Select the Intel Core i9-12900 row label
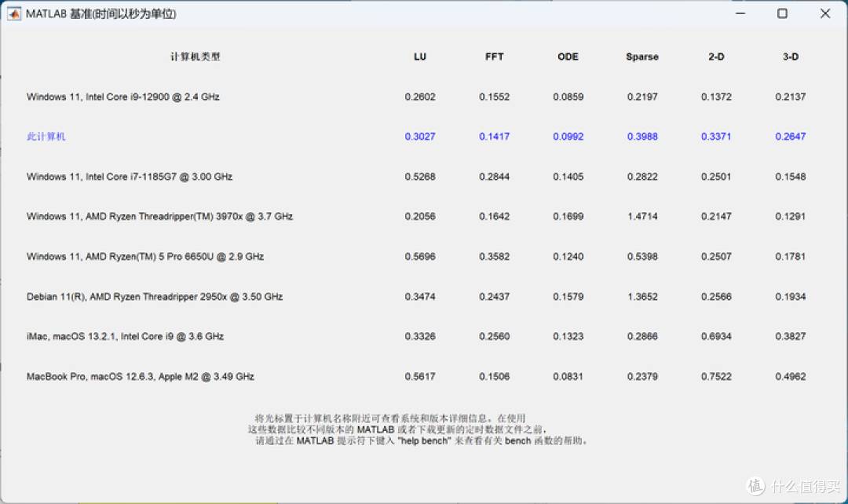 [122, 97]
